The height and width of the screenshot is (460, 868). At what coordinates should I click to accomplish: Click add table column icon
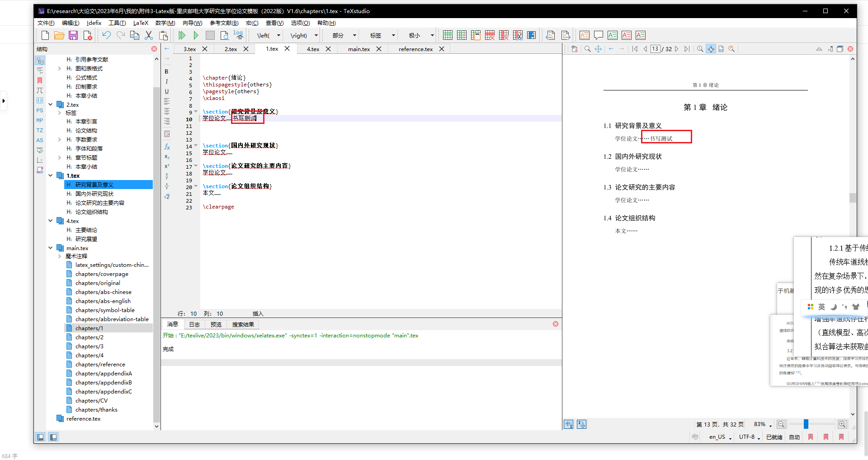pos(462,35)
